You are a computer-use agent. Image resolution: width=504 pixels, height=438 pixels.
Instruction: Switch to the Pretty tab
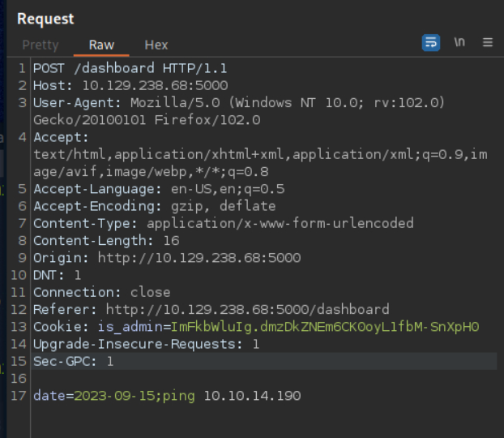(40, 45)
